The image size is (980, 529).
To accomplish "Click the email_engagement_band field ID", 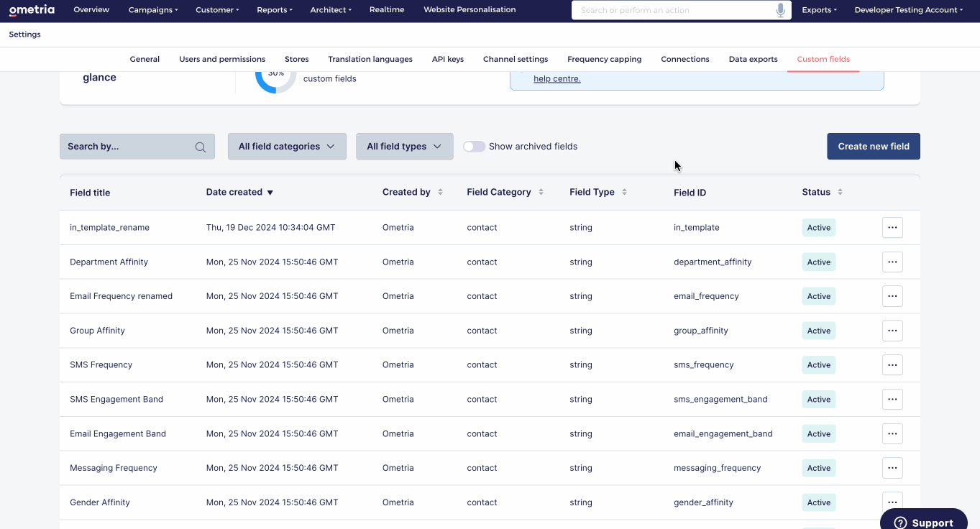I will (x=723, y=433).
